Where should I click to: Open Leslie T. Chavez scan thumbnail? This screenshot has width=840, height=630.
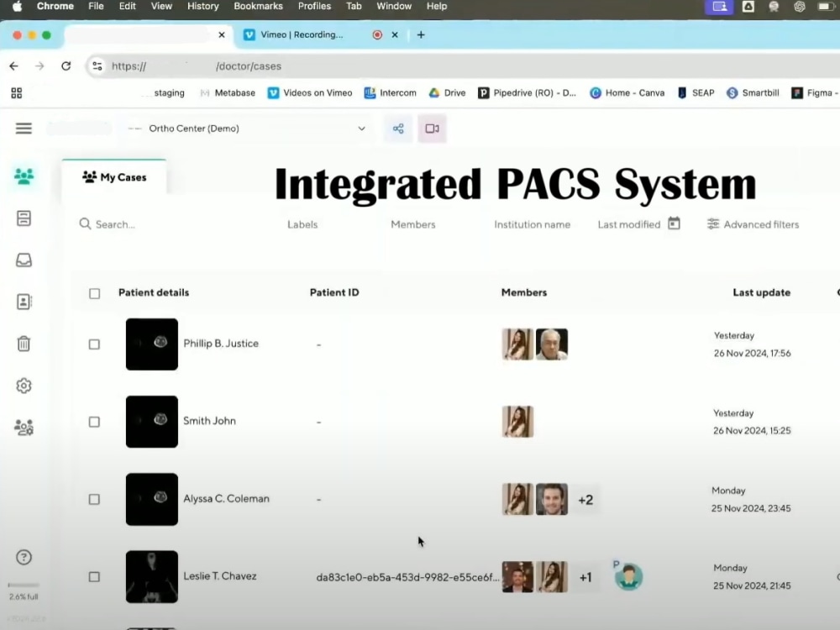coord(151,577)
